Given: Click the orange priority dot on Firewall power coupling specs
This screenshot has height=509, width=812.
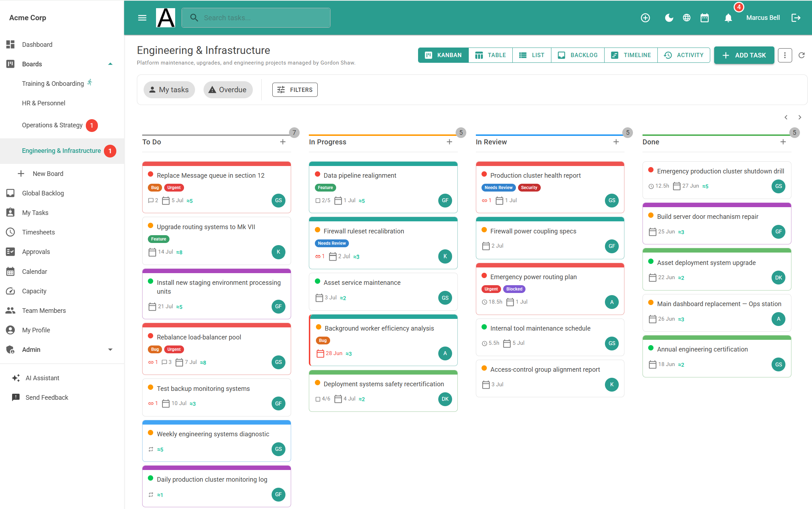Looking at the screenshot, I should [484, 230].
